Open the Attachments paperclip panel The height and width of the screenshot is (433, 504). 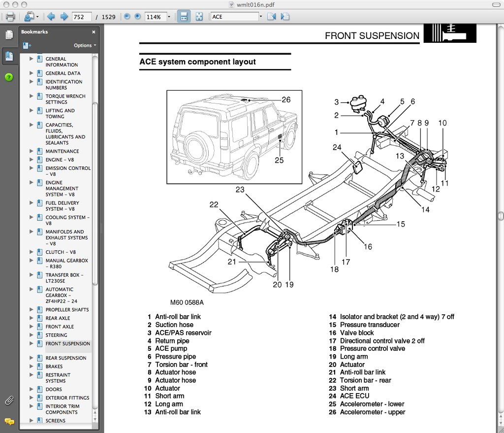click(x=9, y=400)
